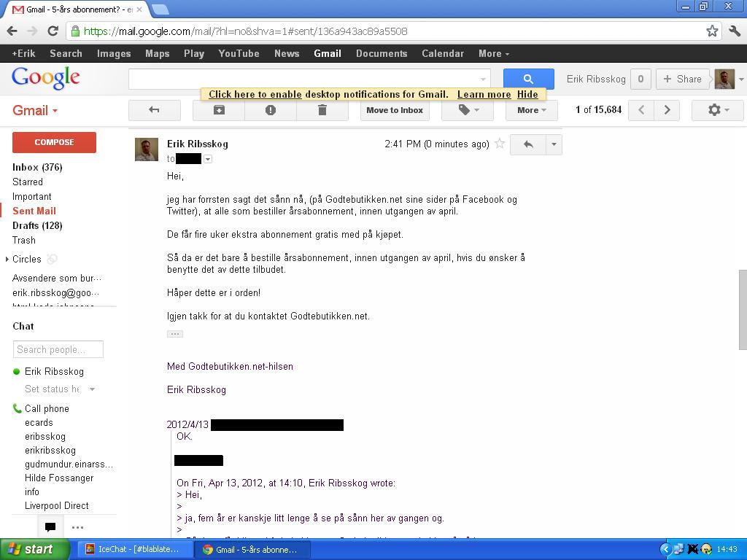Expand trimmed content with the ellipsis button
The height and width of the screenshot is (560, 747).
[175, 334]
